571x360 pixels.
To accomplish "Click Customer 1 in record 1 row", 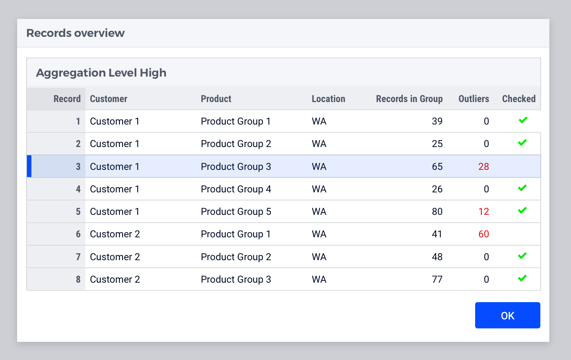I will pos(114,121).
